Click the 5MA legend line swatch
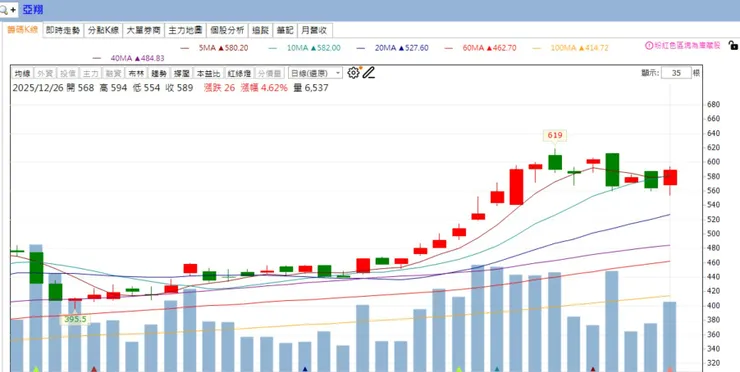The height and width of the screenshot is (372, 740). click(185, 48)
